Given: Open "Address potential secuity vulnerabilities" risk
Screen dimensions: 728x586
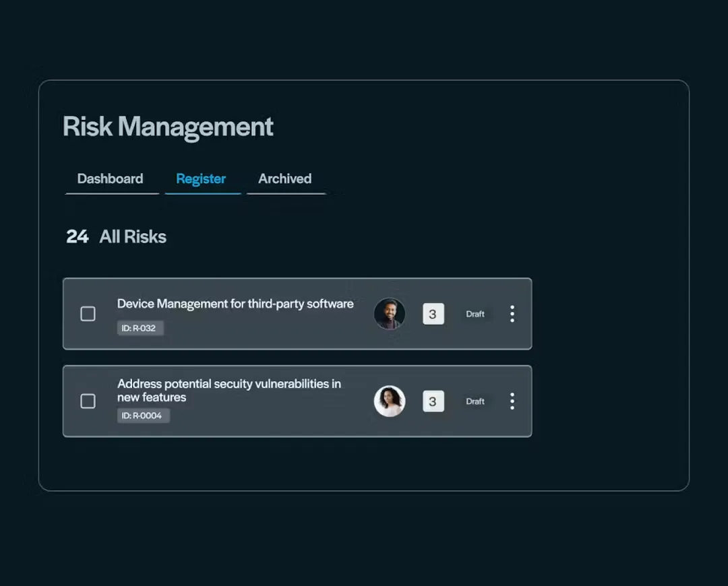Looking at the screenshot, I should click(x=229, y=390).
